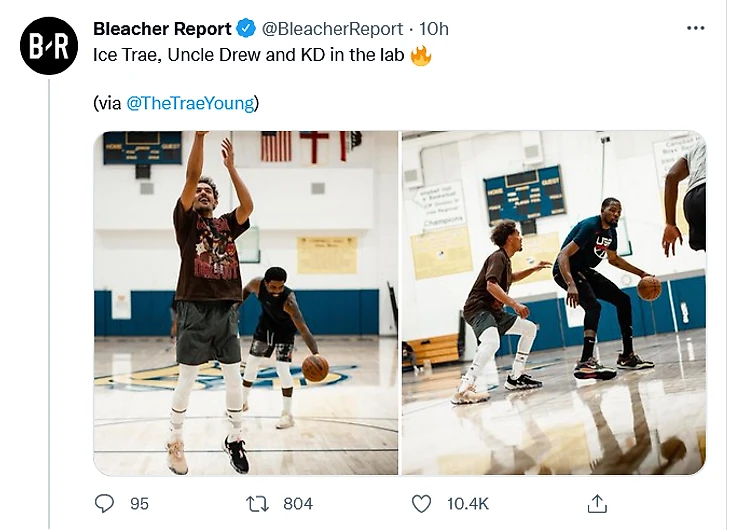Screen dimensions: 730x532
Task: Open the left photo of the jump shot
Action: pyautogui.click(x=246, y=302)
